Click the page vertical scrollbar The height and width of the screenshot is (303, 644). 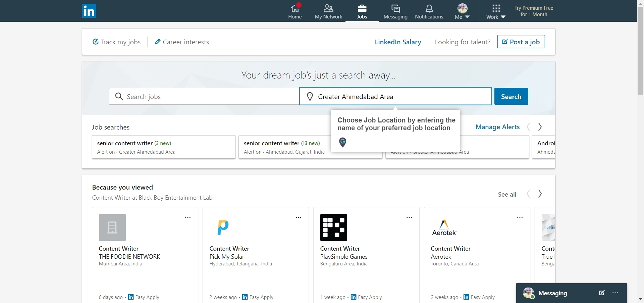[x=640, y=50]
